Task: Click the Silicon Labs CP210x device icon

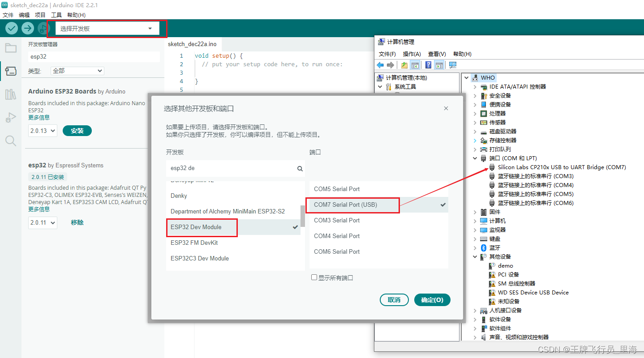Action: (x=492, y=167)
